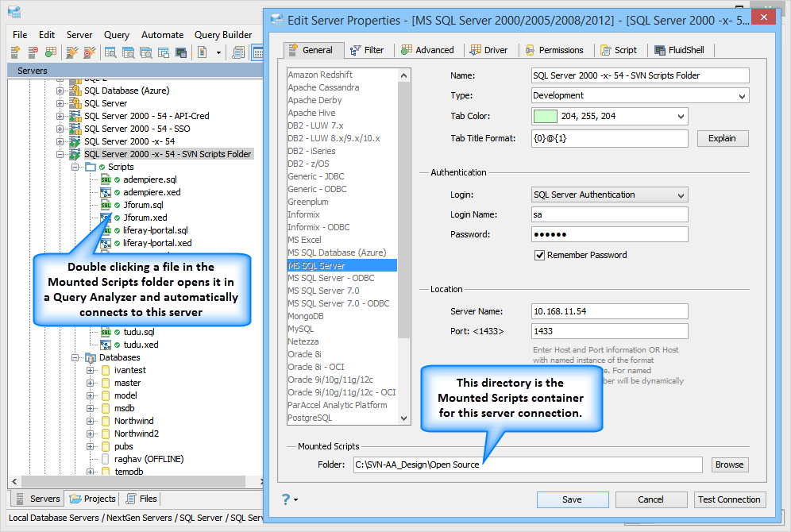
Task: Open the File menu
Action: tap(20, 35)
